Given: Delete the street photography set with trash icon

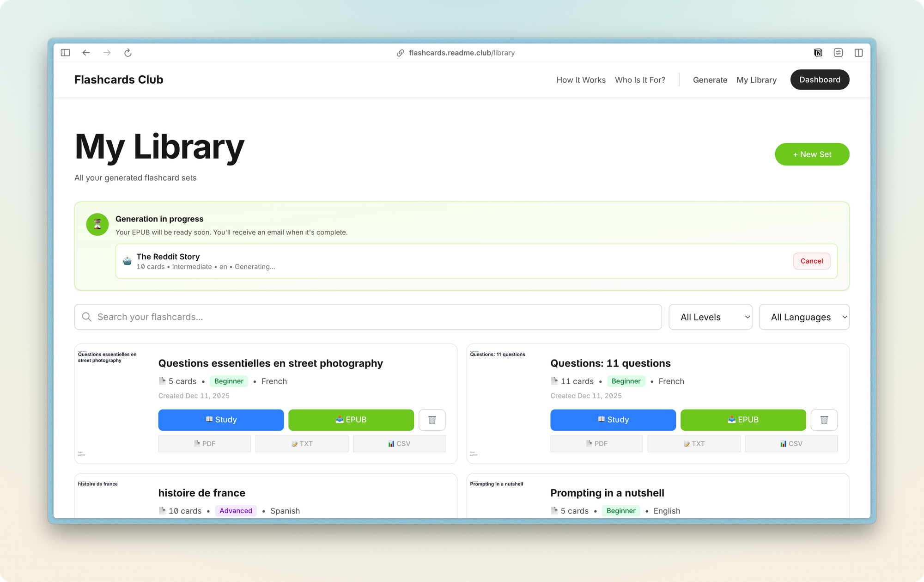Looking at the screenshot, I should 432,420.
